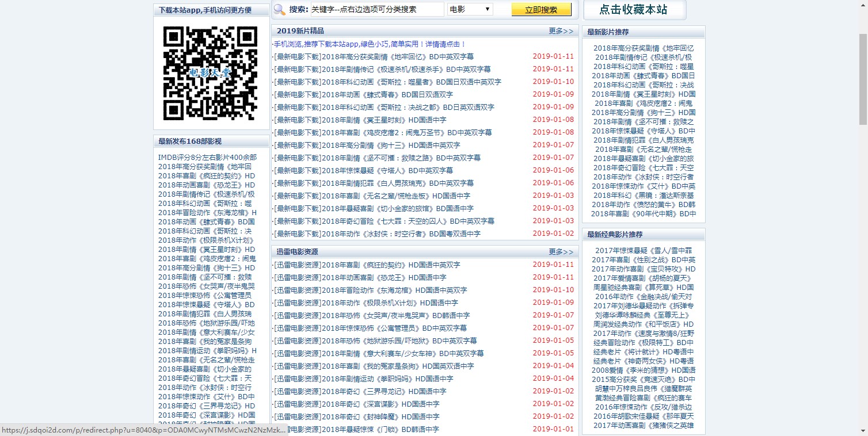Open 《黑镜:潘达斯奈基 in the 最新影片推荐 panel

coord(644,195)
